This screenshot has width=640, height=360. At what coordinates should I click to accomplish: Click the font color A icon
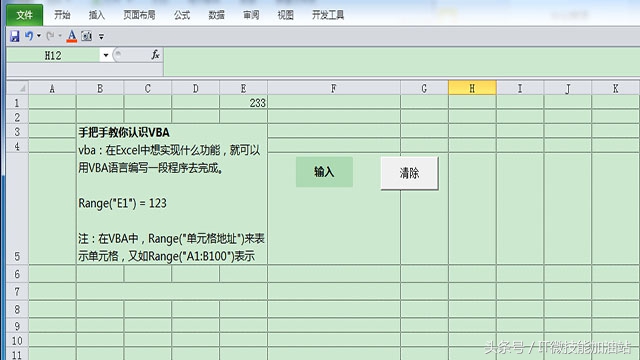pyautogui.click(x=71, y=36)
